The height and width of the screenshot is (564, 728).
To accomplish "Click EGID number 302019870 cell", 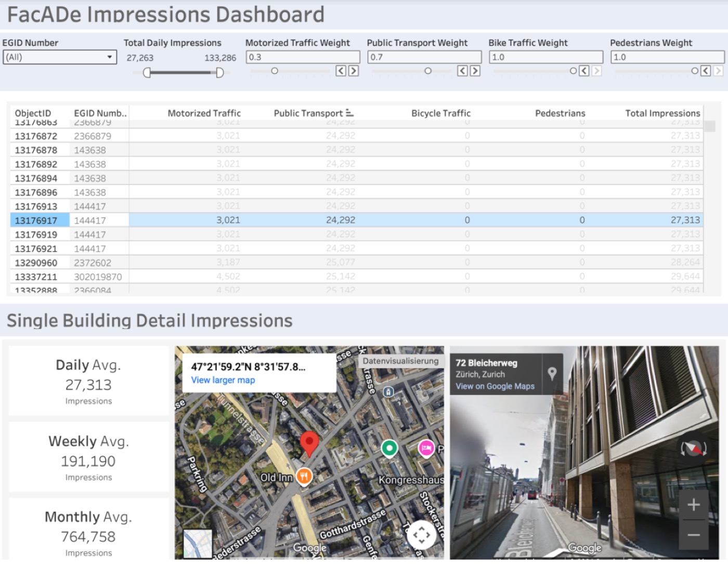I will pyautogui.click(x=98, y=277).
